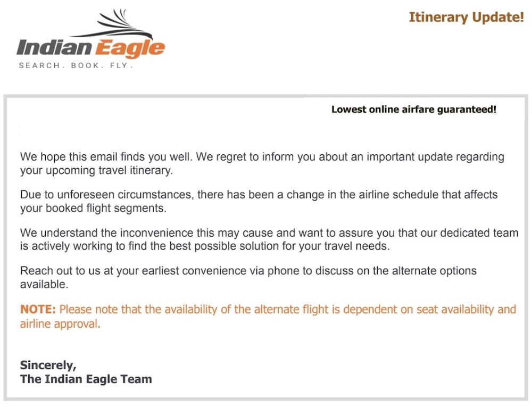
Task: Click the 'We hope this email' paragraph
Action: coord(262,163)
